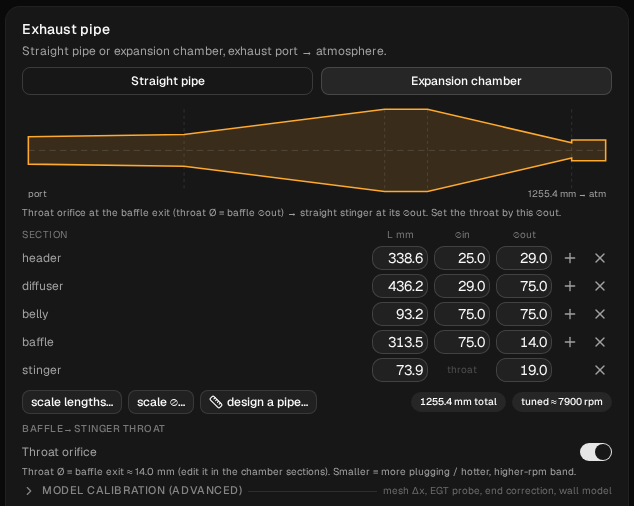Screen dimensions: 634x506
Task: Click the '1255.4 mm → atm' diagram label
Action: click(x=567, y=194)
